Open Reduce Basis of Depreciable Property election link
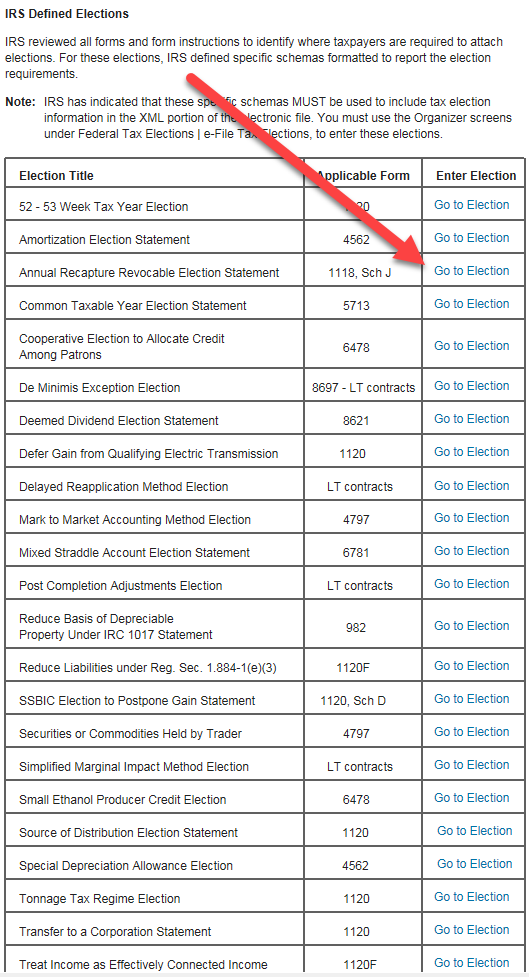This screenshot has width=529, height=977. (x=472, y=626)
